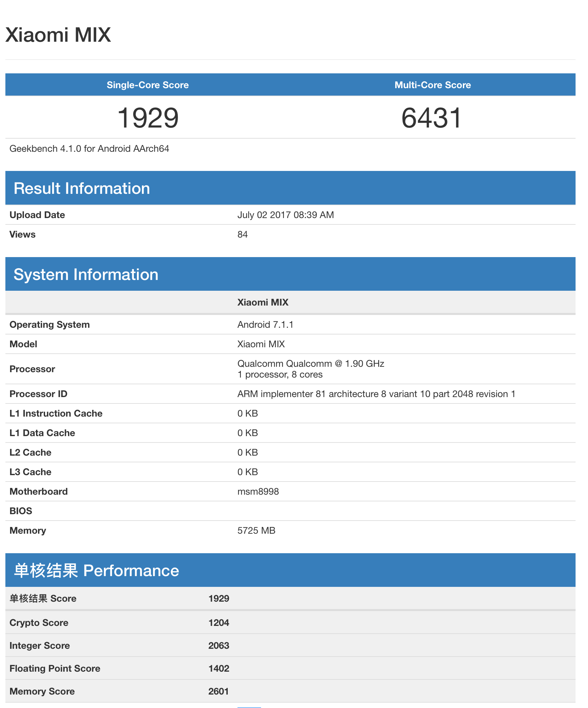
Task: Click the multi-core score value 6431
Action: point(432,118)
